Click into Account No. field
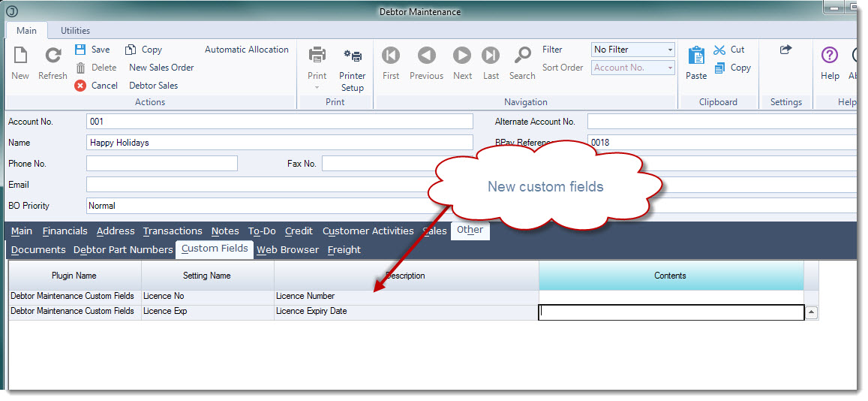This screenshot has height=401, width=868. point(280,122)
